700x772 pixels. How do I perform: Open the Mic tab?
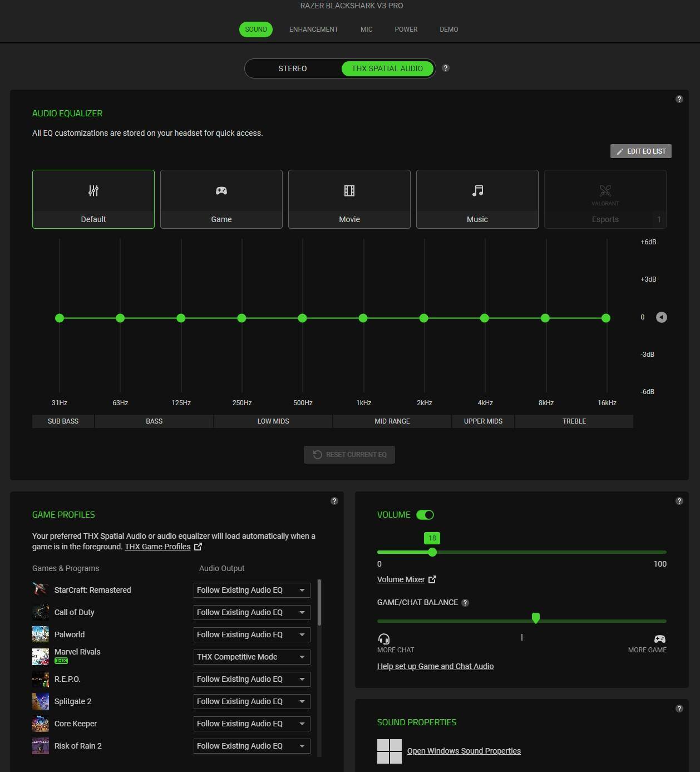[x=366, y=29]
